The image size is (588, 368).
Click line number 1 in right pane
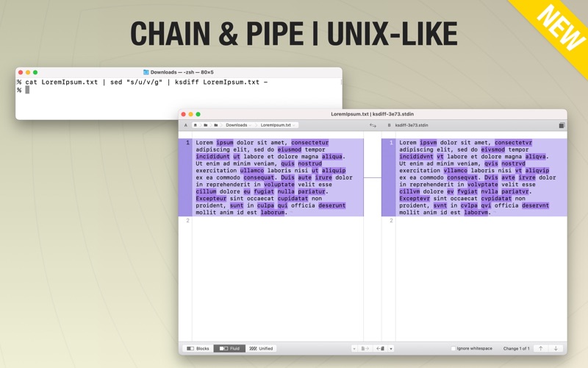click(x=391, y=143)
